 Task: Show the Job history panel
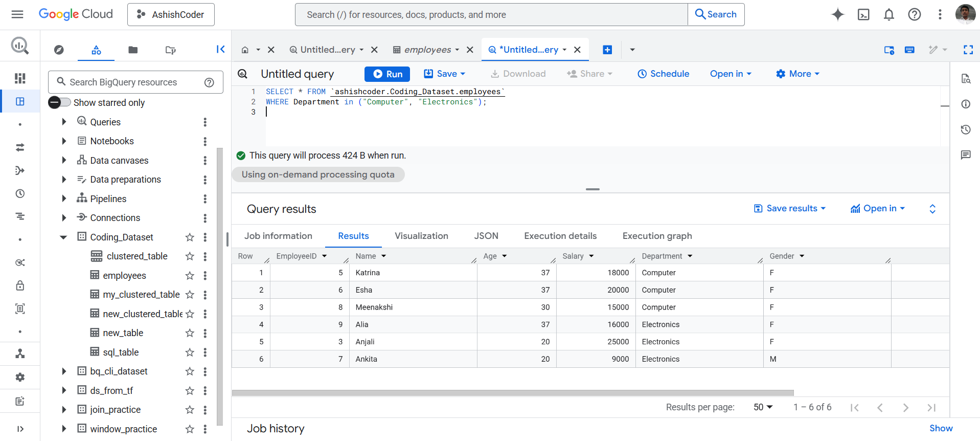[x=941, y=428]
